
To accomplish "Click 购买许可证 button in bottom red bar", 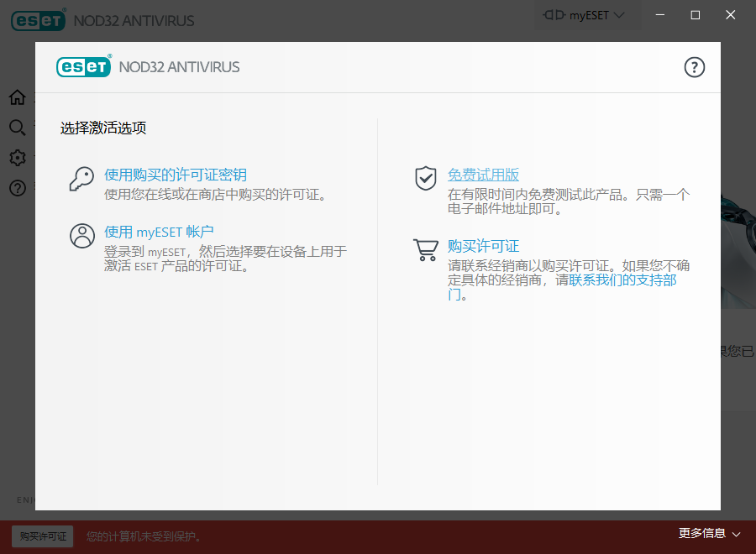I will click(43, 536).
